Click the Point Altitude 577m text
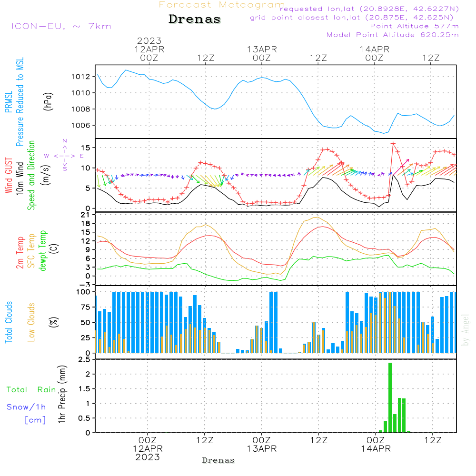The image size is (476, 476). 414,26
